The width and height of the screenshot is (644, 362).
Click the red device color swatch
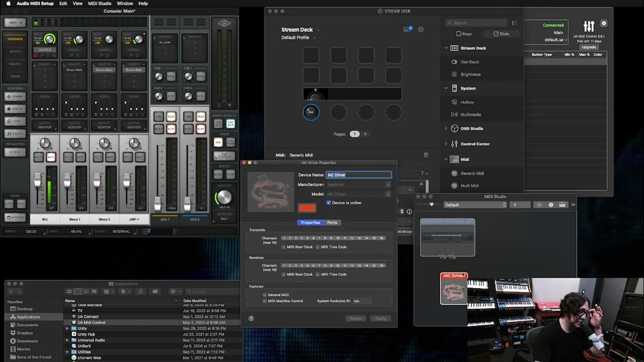pyautogui.click(x=307, y=208)
